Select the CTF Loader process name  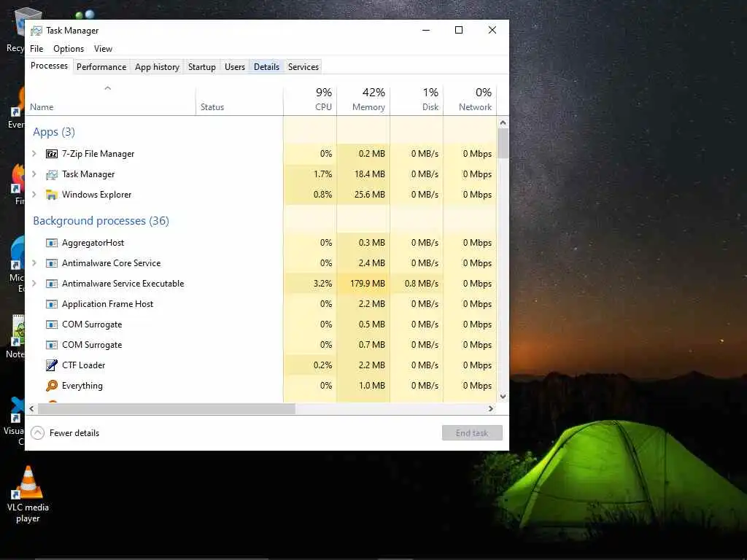(x=83, y=365)
